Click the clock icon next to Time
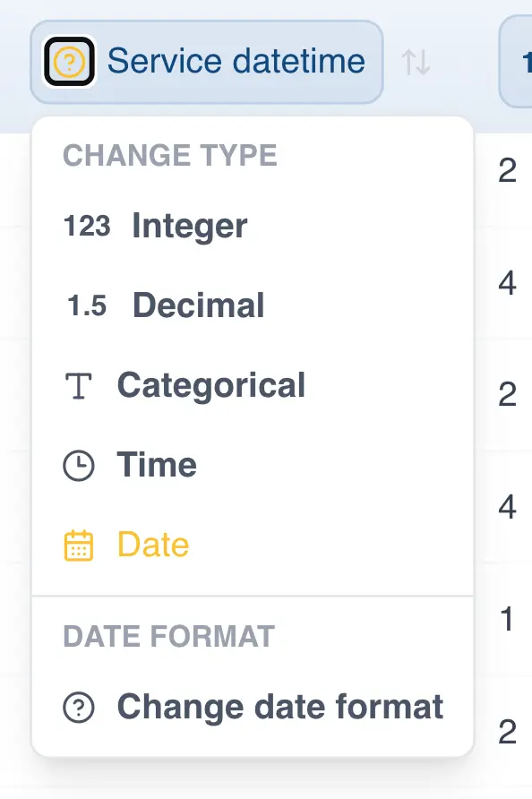This screenshot has width=532, height=799. 81,465
